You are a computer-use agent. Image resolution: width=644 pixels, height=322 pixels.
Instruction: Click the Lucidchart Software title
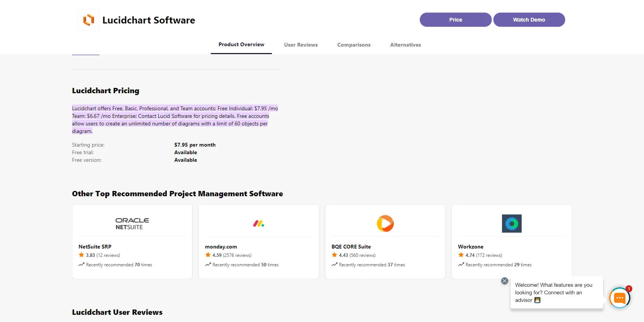(148, 20)
